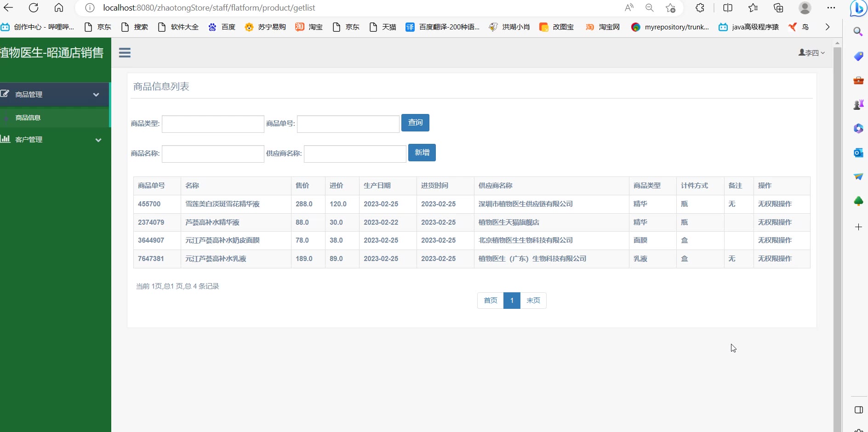Select supplier 深圳市植物医生供应链有限公司
The image size is (868, 432).
(525, 204)
